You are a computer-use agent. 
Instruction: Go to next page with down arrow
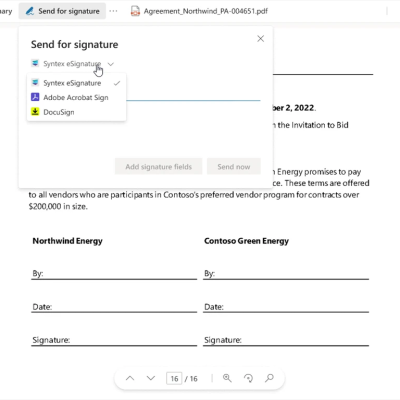[151, 378]
